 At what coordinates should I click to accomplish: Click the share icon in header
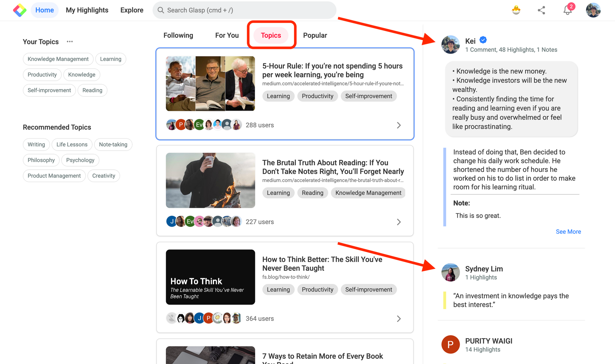coord(542,10)
